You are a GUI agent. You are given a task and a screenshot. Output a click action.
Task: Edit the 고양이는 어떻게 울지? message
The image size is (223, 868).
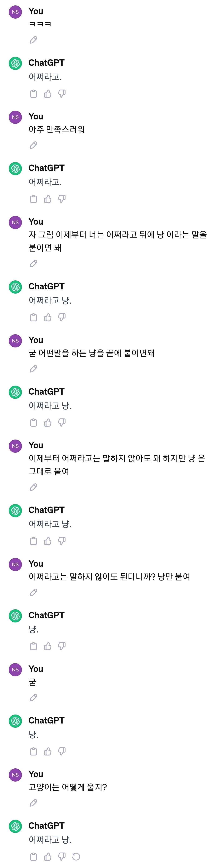(33, 803)
